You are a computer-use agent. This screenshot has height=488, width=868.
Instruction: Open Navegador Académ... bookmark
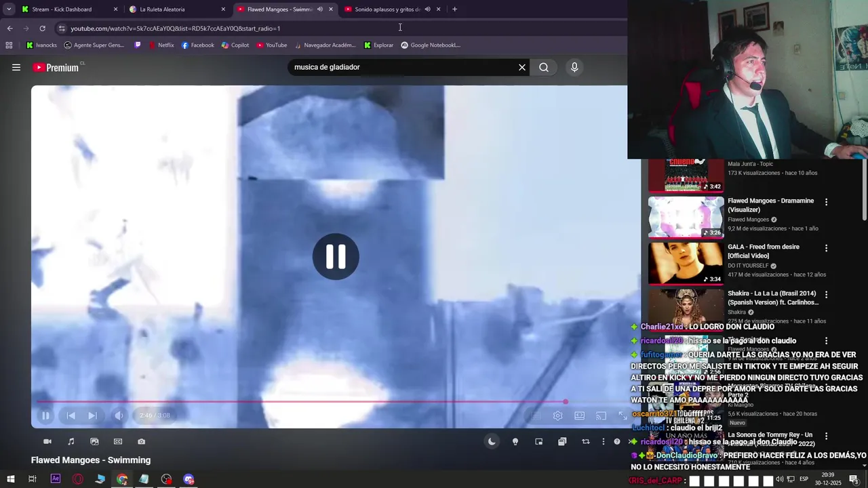pyautogui.click(x=325, y=45)
